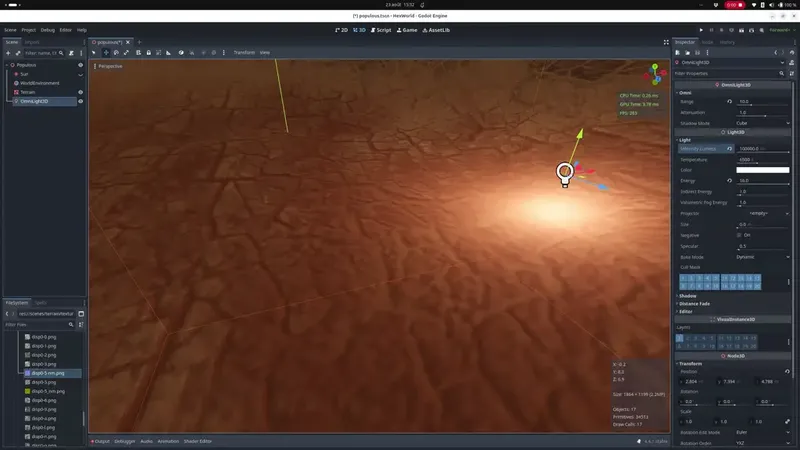The height and width of the screenshot is (450, 800).
Task: Load an existing resource in Inspector
Action: (687, 53)
